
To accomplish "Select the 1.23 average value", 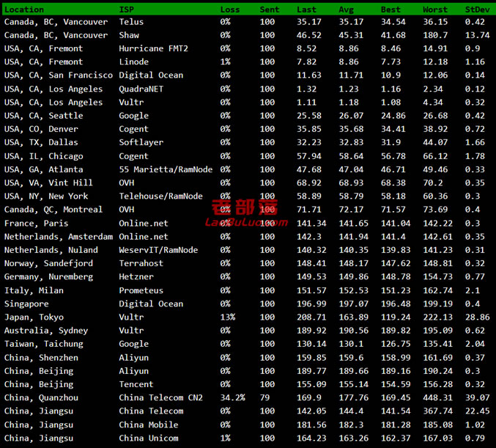I will pyautogui.click(x=349, y=89).
